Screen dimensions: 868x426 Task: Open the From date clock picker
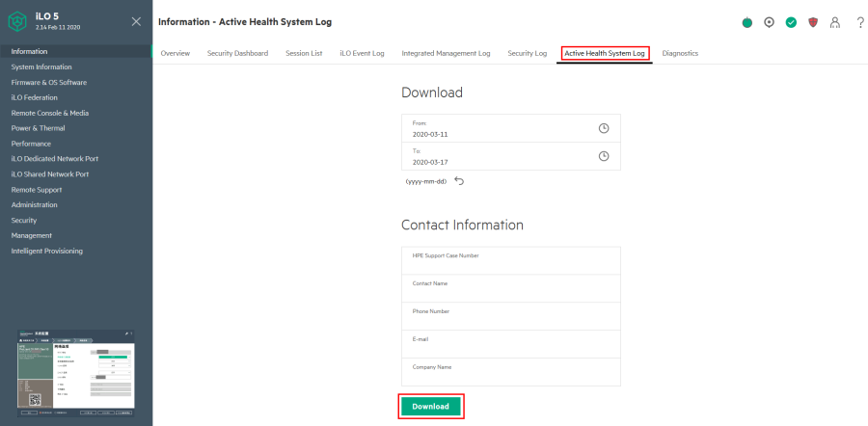[x=604, y=128]
